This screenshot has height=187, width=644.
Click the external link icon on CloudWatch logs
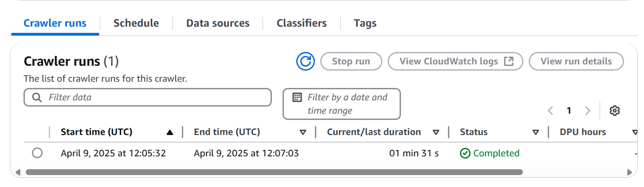pyautogui.click(x=509, y=61)
